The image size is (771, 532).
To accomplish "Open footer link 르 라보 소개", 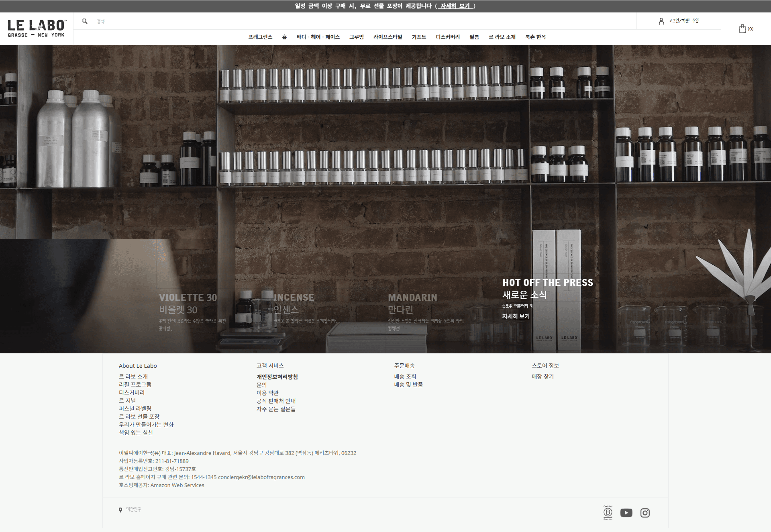I will tap(133, 376).
